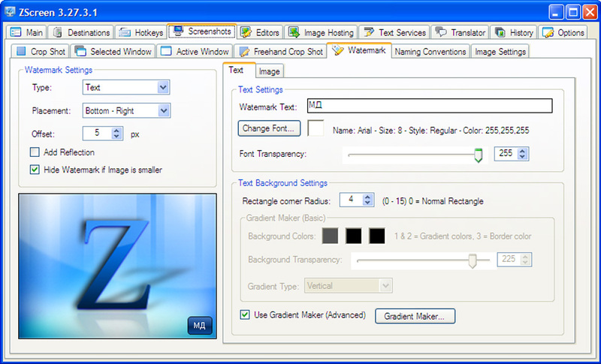601x364 pixels.
Task: Click the Active Window tab icon
Action: [x=166, y=51]
